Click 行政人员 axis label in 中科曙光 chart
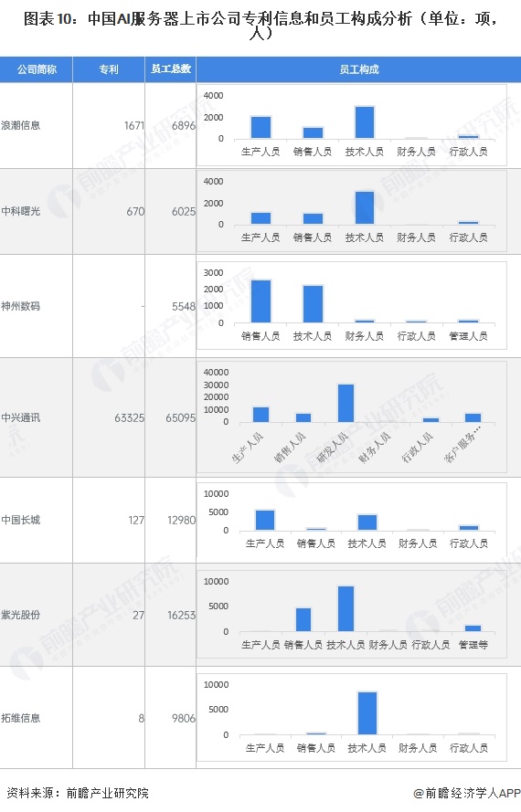The image size is (521, 812). point(469,237)
